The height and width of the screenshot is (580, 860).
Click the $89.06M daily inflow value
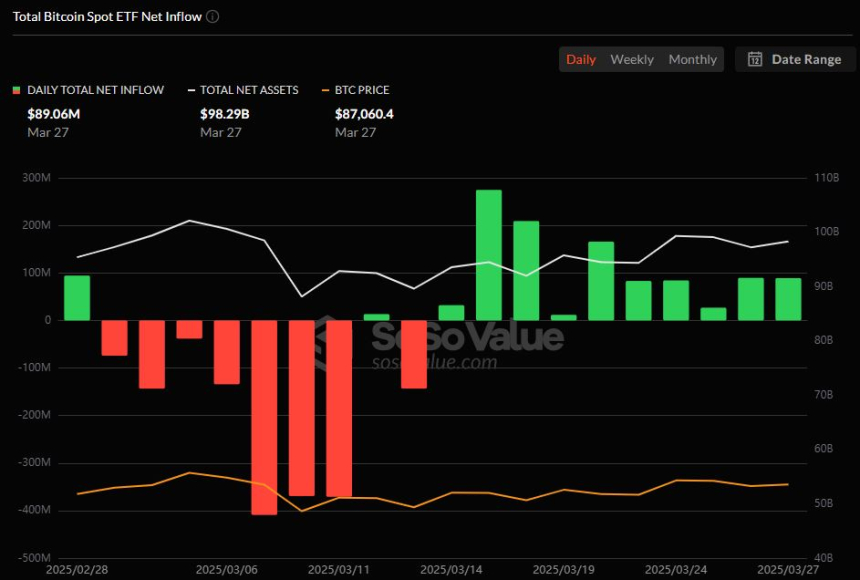[54, 114]
